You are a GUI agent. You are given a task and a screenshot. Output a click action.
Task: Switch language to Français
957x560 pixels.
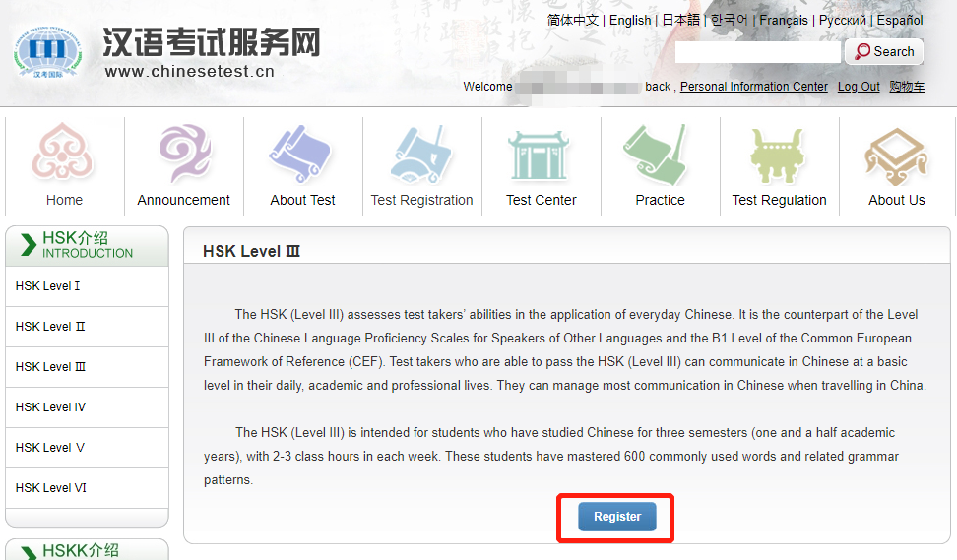coord(784,20)
